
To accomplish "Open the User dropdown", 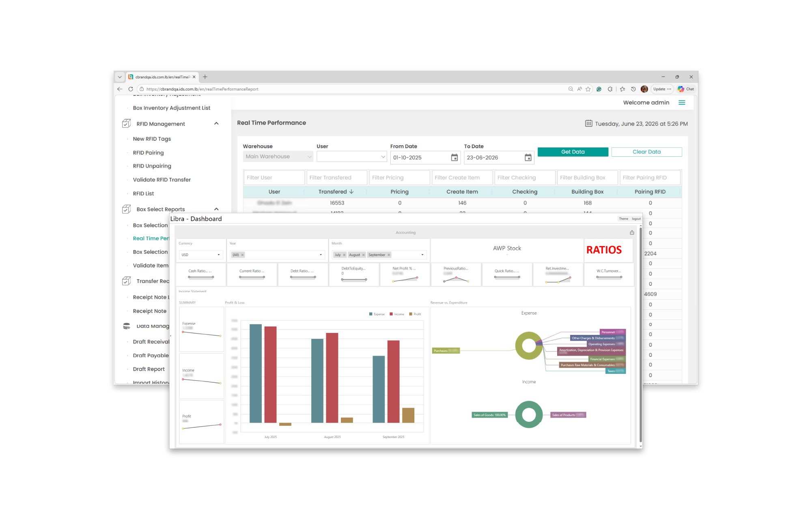I will pos(352,156).
